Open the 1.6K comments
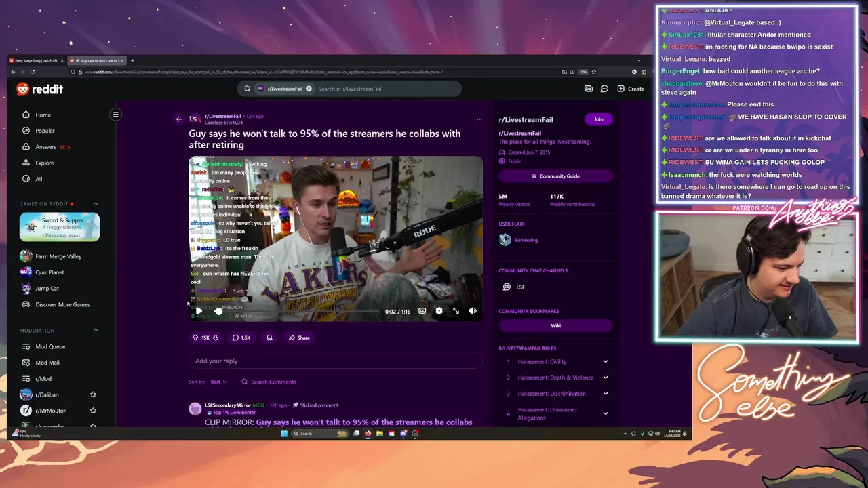Image resolution: width=868 pixels, height=488 pixels. coord(241,338)
